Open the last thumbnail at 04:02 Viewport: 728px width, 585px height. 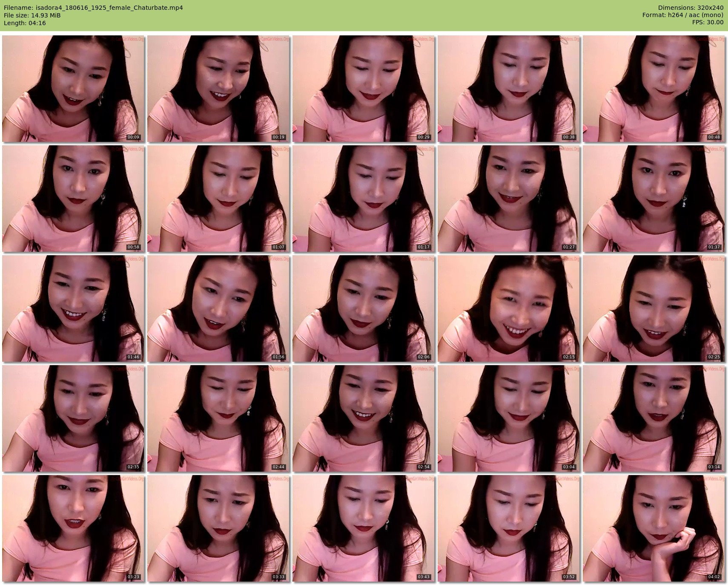point(653,528)
